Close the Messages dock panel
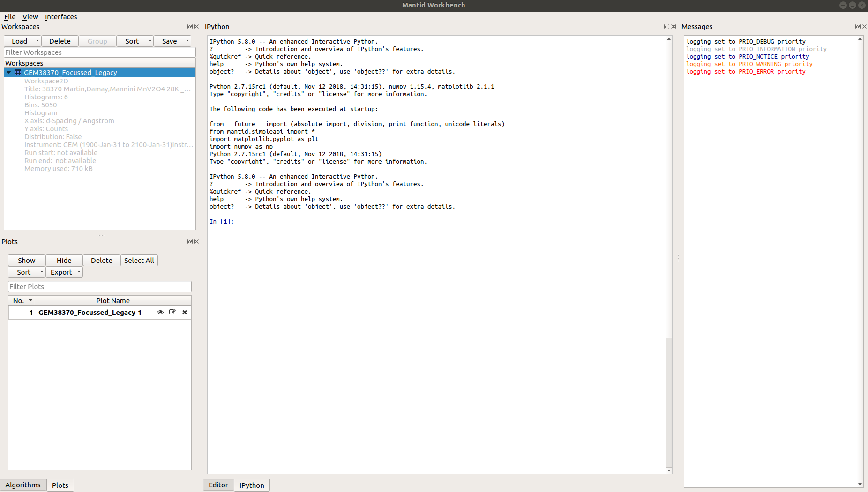 865,27
